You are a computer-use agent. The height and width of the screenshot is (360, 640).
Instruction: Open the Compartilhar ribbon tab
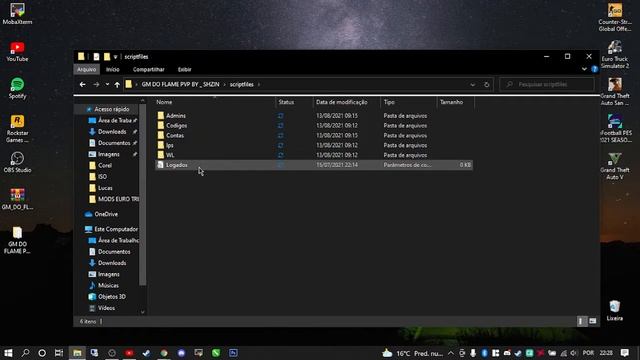pos(149,69)
